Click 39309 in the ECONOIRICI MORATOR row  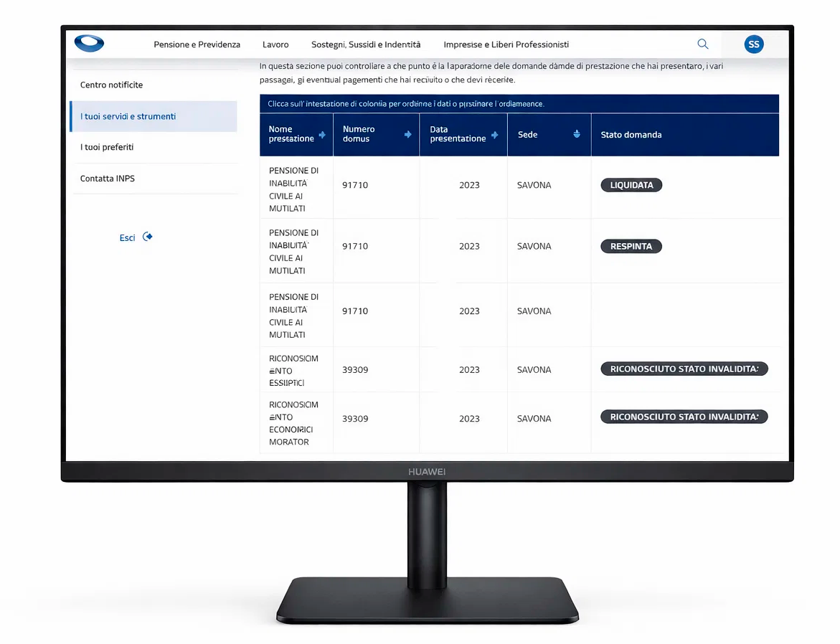pos(355,418)
